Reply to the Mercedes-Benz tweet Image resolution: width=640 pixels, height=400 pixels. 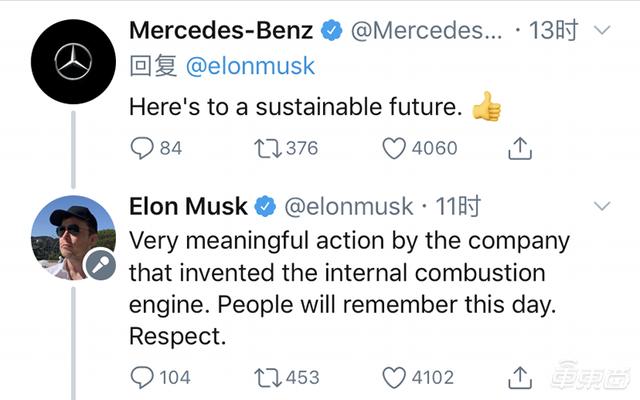pos(143,148)
